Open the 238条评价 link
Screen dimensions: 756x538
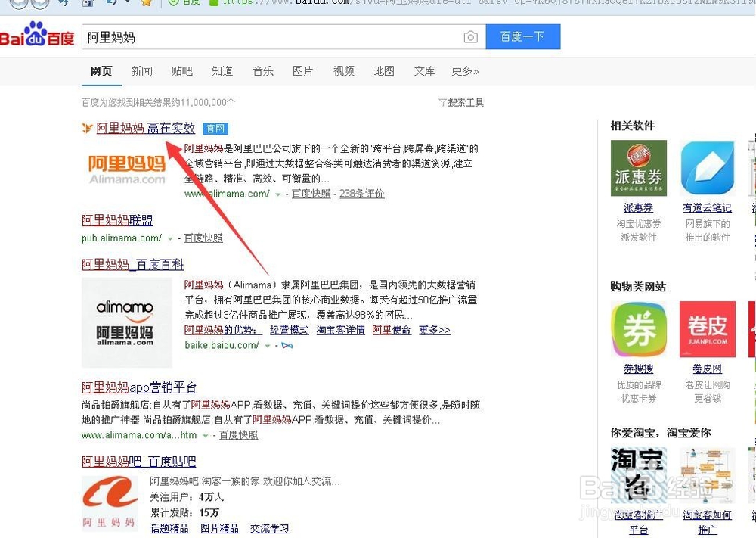pyautogui.click(x=361, y=194)
